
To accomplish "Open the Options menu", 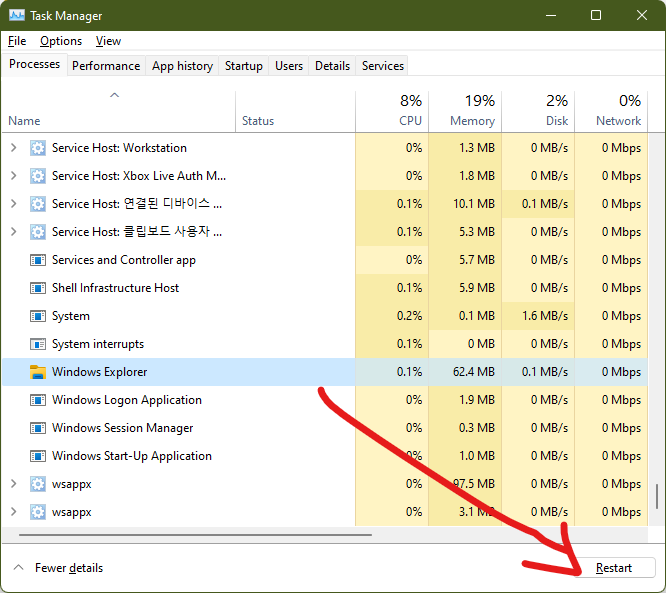I will pyautogui.click(x=61, y=41).
